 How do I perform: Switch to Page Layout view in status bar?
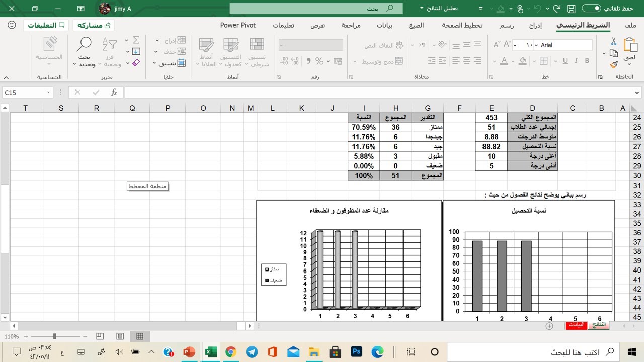tap(120, 336)
